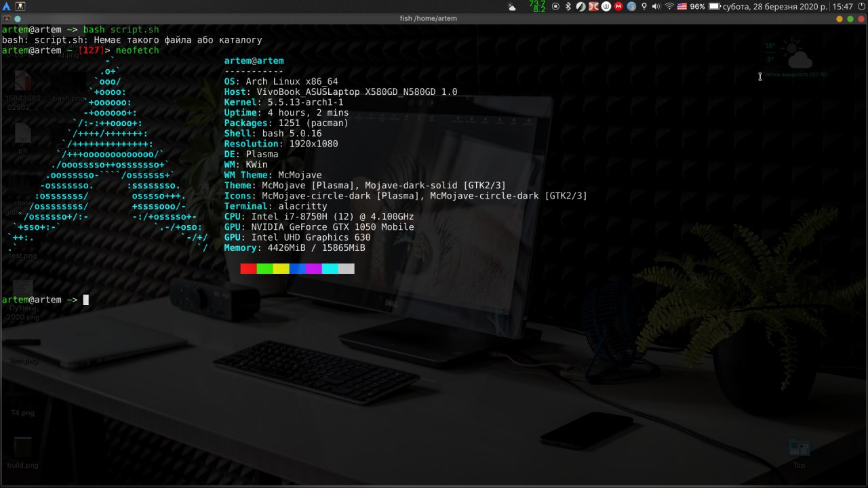868x488 pixels.
Task: Click the white color block in neofetch
Action: point(346,269)
